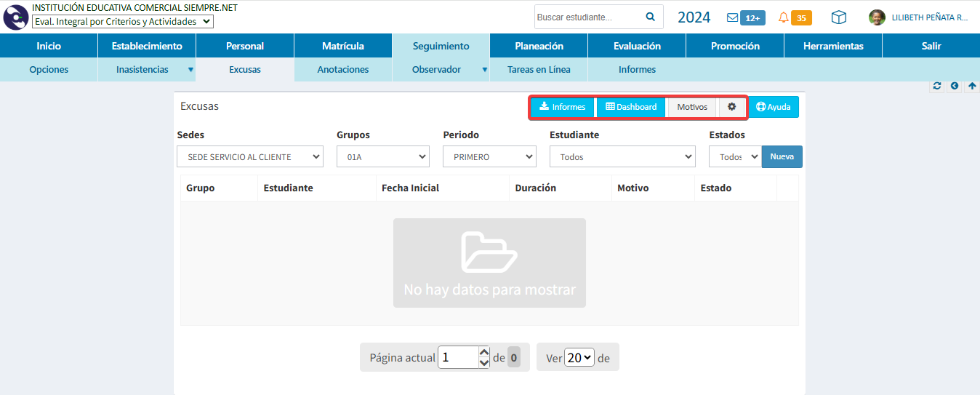Open the mail messages icon
This screenshot has height=395, width=980.
(x=733, y=17)
